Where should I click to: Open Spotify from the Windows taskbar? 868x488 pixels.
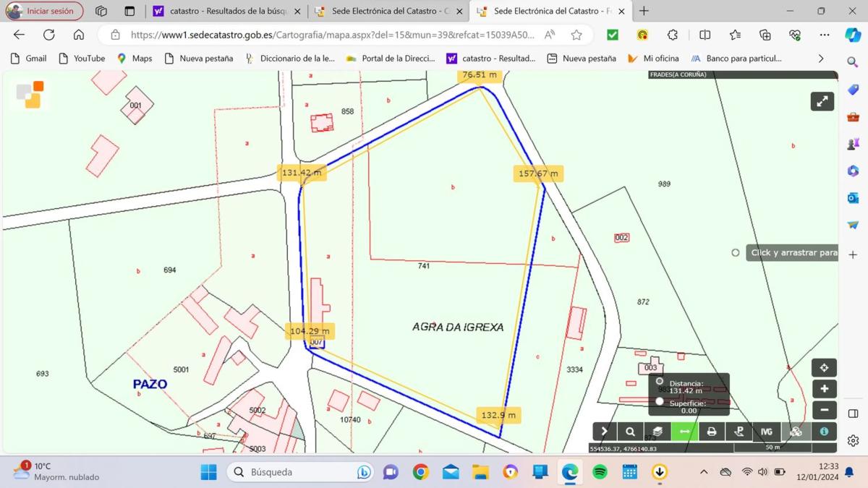tap(600, 472)
